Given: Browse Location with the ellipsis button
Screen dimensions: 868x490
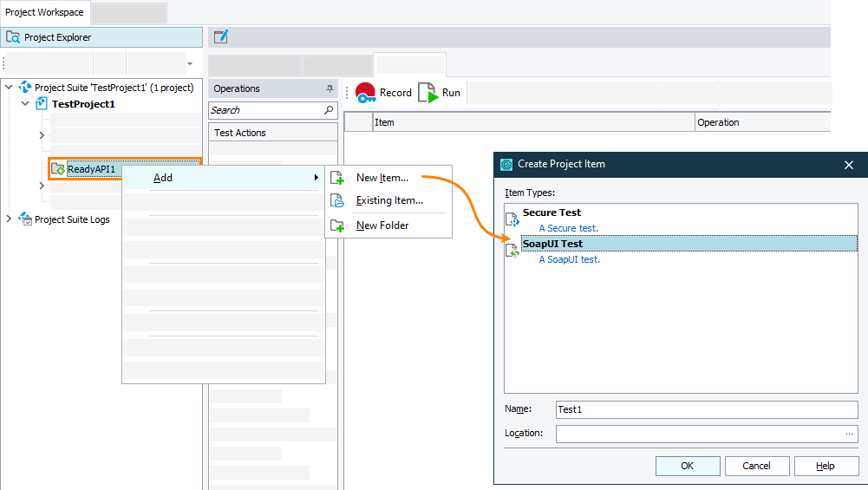Looking at the screenshot, I should pyautogui.click(x=849, y=434).
